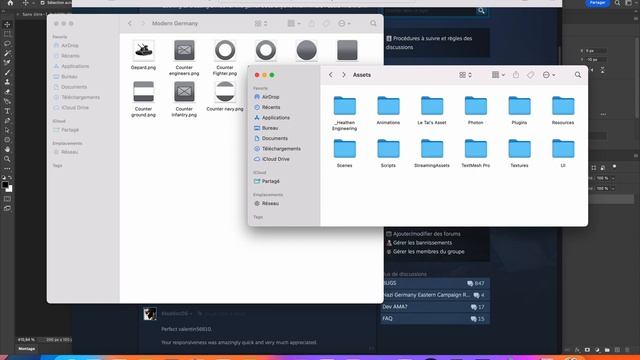The width and height of the screenshot is (640, 360).
Task: Open the Le Tai's Asset folder
Action: tap(432, 110)
